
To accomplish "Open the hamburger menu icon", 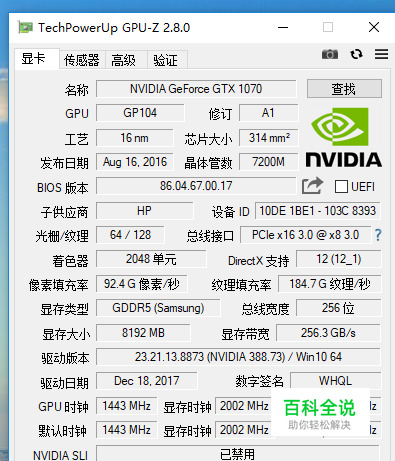I will (x=381, y=54).
